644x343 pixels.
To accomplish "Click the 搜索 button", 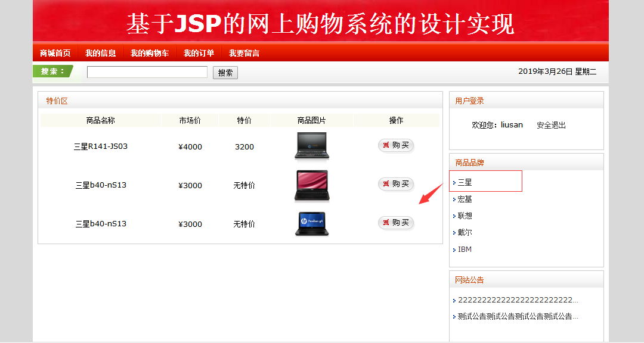I will [x=225, y=73].
